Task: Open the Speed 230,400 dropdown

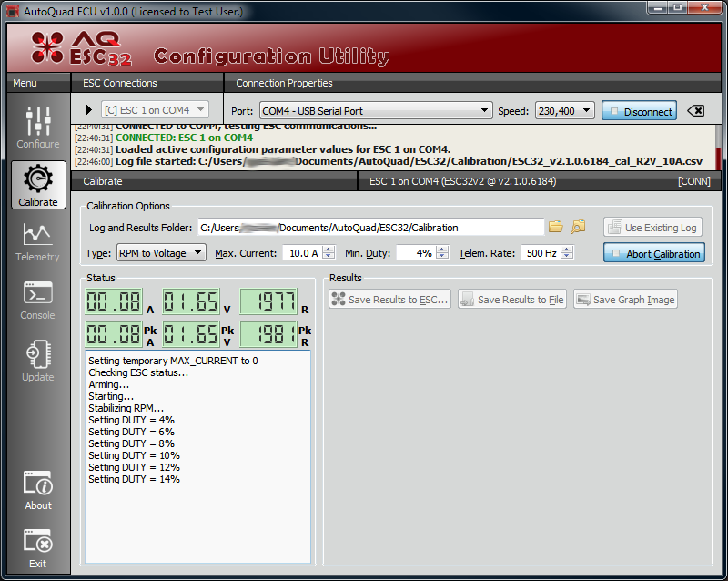Action: click(564, 110)
